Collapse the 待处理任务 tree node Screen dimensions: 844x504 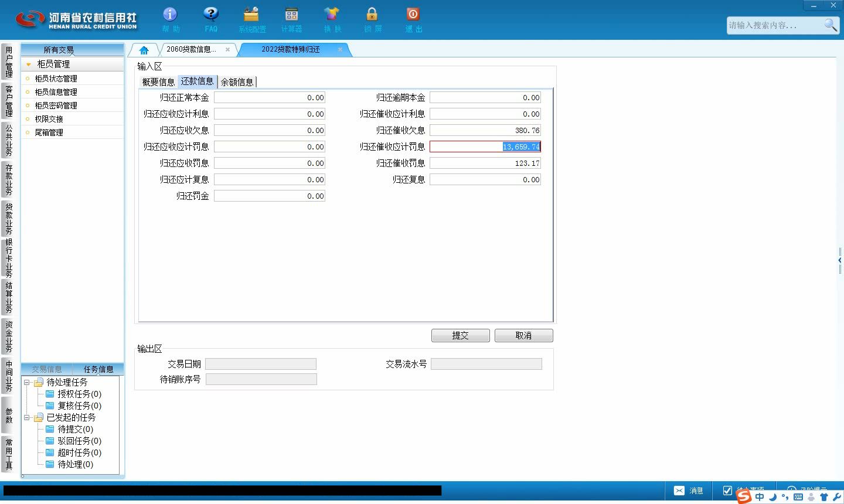[26, 383]
